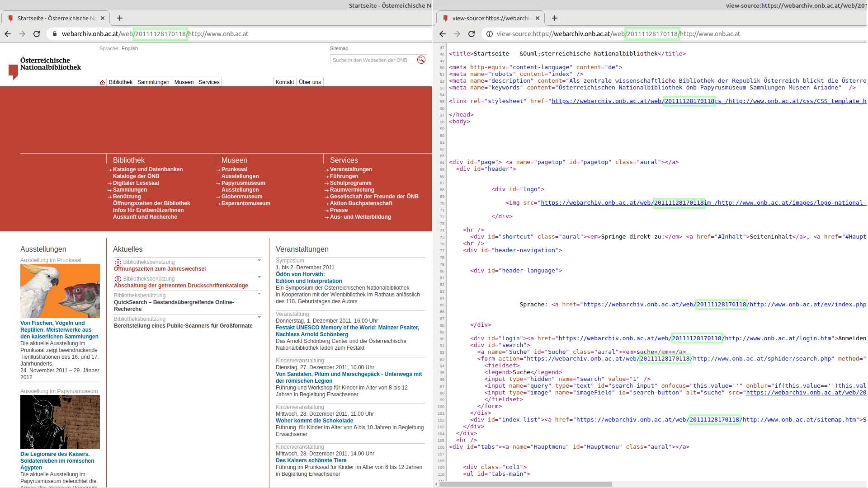Select the Startseite browser tab

[55, 18]
